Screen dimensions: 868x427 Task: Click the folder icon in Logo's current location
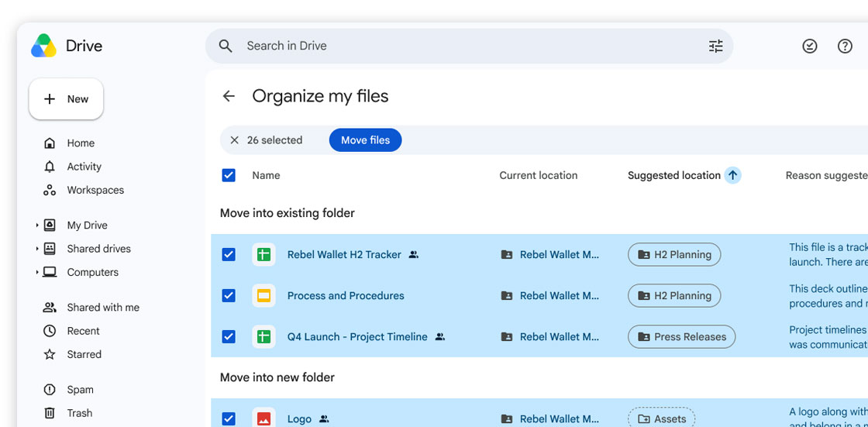point(507,419)
